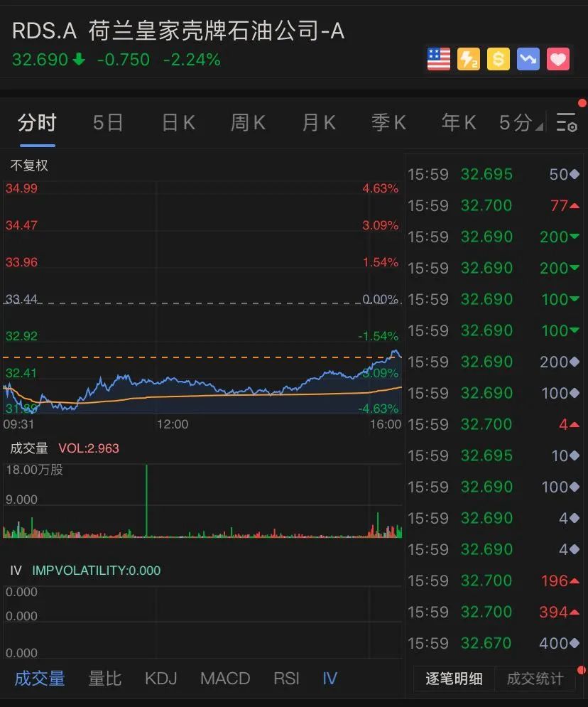588x707 pixels.
Task: Click the tall green volume spike bar
Action: pyautogui.click(x=146, y=501)
